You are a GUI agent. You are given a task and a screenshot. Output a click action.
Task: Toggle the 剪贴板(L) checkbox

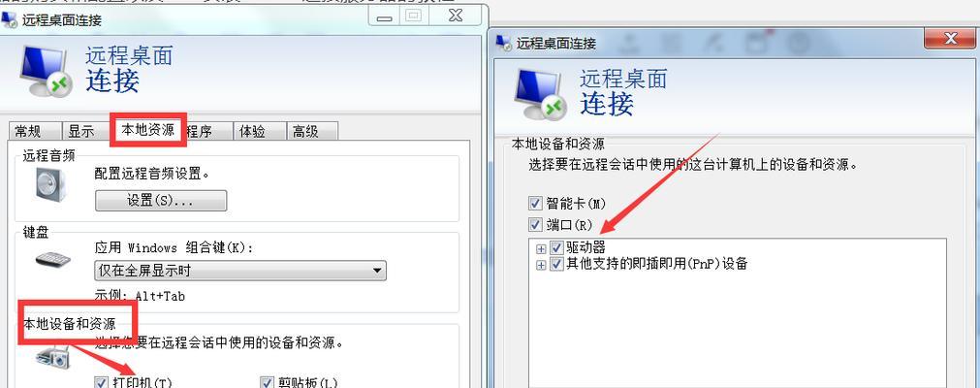[267, 382]
